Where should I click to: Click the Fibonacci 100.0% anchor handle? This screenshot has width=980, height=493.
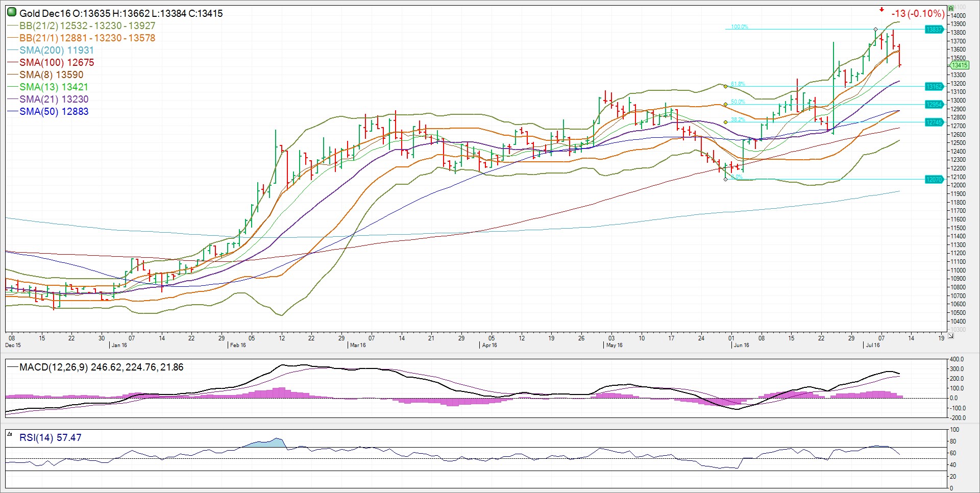pos(876,30)
